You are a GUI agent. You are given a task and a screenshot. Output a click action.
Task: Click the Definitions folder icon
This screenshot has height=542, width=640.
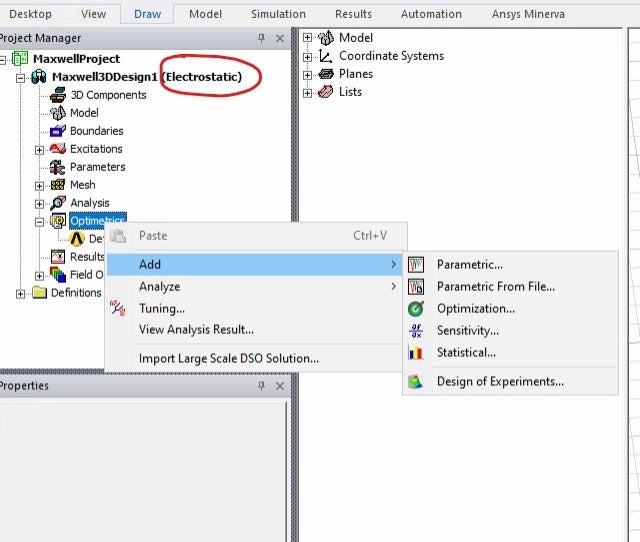39,293
